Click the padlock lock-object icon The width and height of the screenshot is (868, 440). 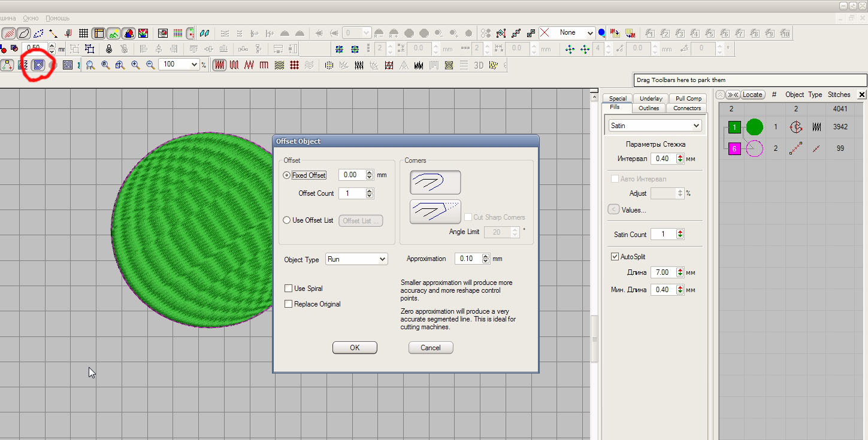point(108,48)
